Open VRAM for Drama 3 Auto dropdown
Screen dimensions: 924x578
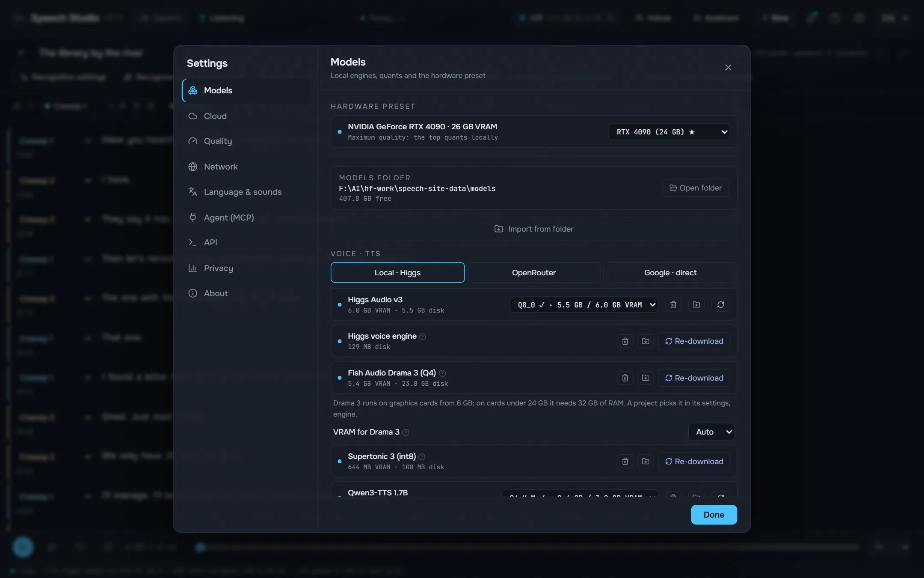[711, 432]
